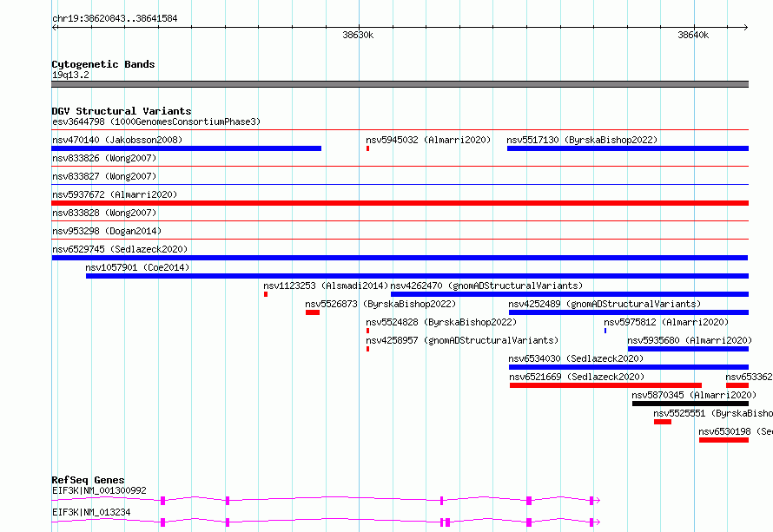Open nsv5945032 (Almarri2020) variant label

tap(428, 140)
